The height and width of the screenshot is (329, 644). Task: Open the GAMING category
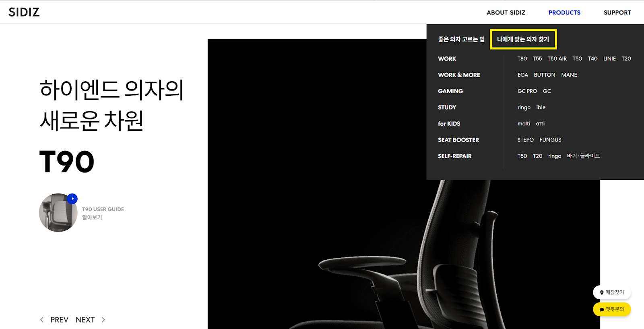tap(450, 91)
